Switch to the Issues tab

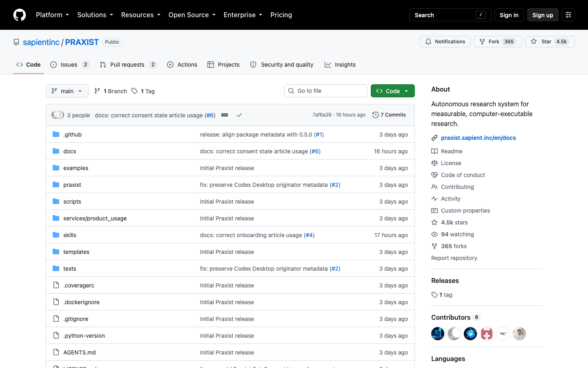pos(69,65)
